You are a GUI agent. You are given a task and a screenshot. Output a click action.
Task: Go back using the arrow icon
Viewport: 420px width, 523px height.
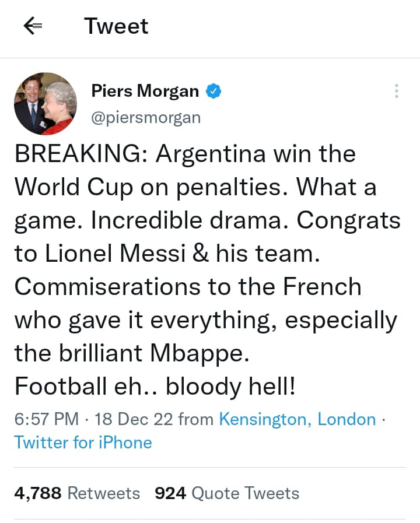[33, 26]
